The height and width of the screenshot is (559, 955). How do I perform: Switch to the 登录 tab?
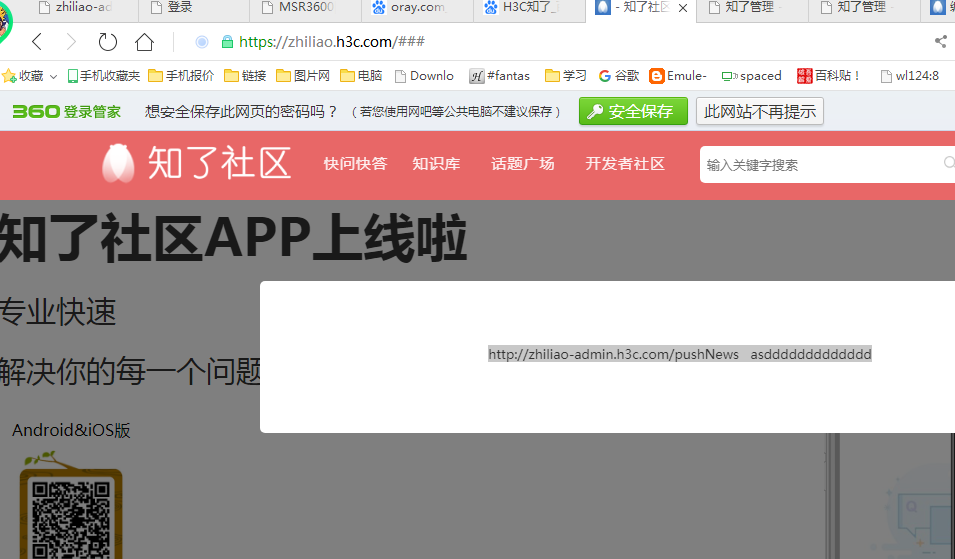pyautogui.click(x=194, y=8)
